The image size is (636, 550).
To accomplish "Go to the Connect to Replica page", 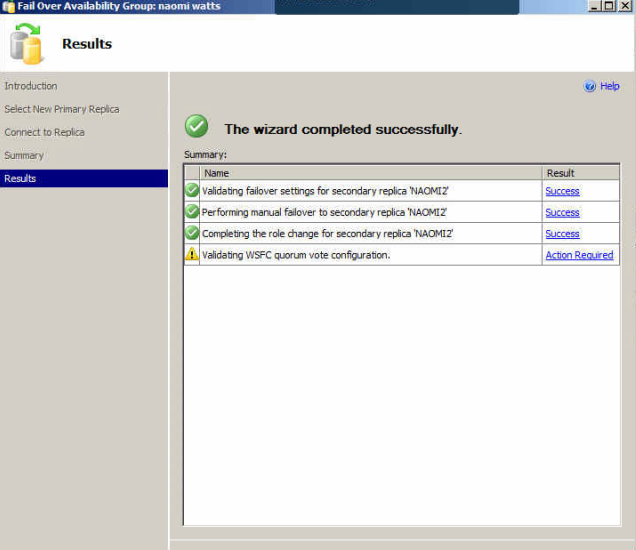I will point(45,132).
